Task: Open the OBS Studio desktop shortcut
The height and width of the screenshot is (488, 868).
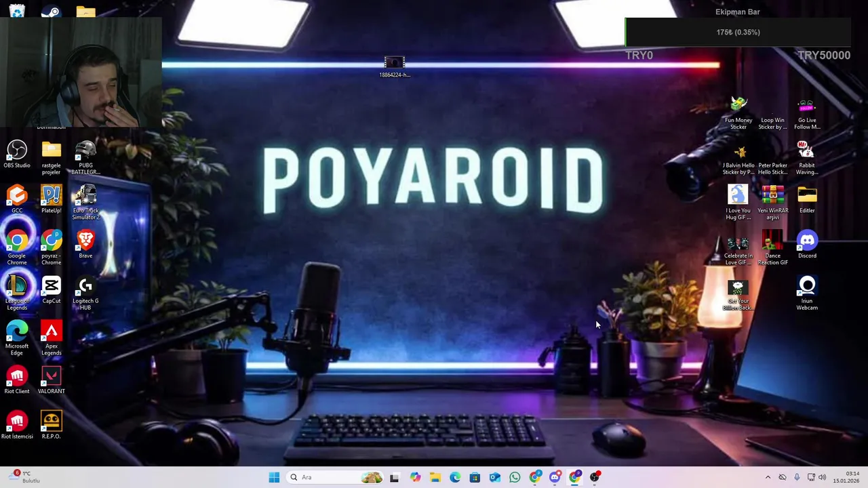Action: pyautogui.click(x=17, y=155)
